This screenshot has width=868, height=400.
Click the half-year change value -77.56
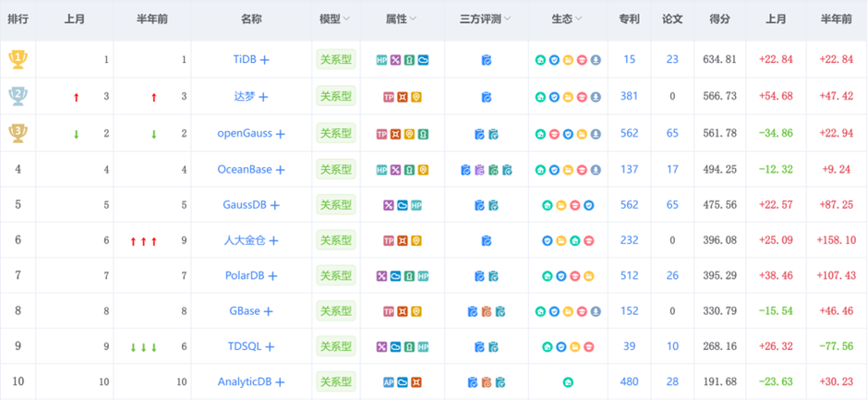836,346
